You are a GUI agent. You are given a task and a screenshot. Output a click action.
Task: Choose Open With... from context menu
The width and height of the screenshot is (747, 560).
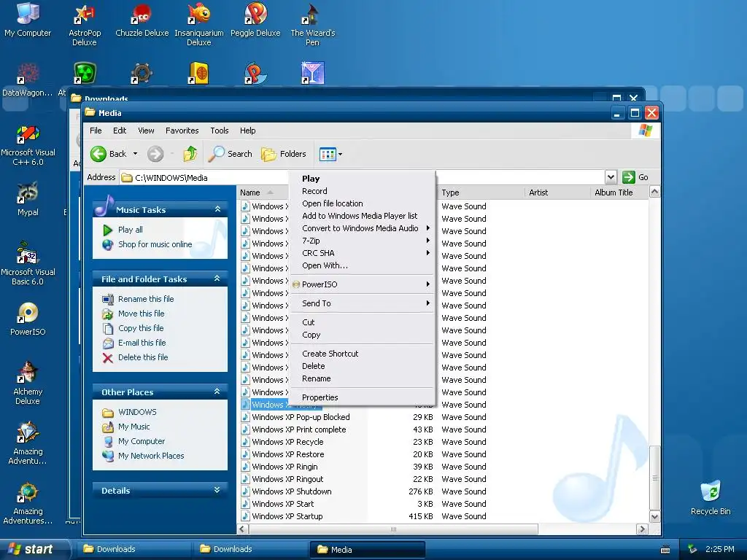(x=362, y=265)
